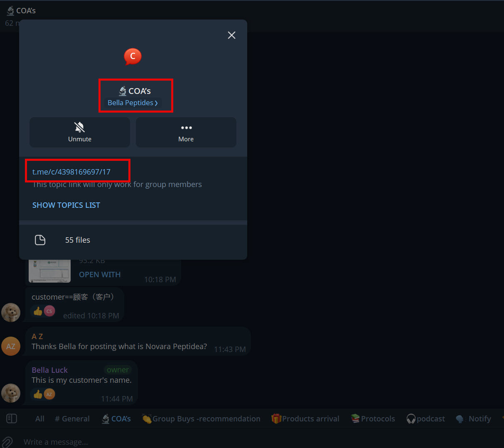The width and height of the screenshot is (504, 448).
Task: Click the attach file paperclip icon
Action: click(8, 442)
